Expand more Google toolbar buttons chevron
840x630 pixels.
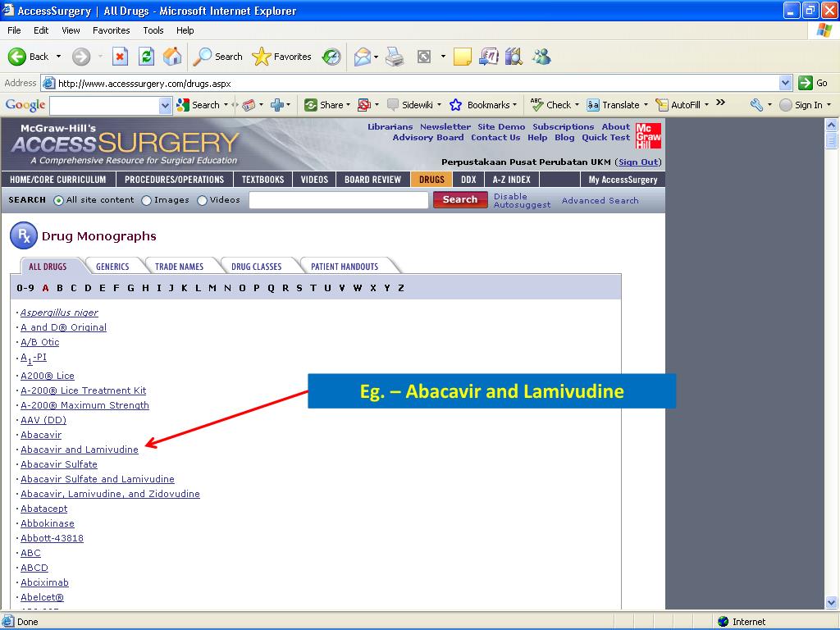click(720, 103)
